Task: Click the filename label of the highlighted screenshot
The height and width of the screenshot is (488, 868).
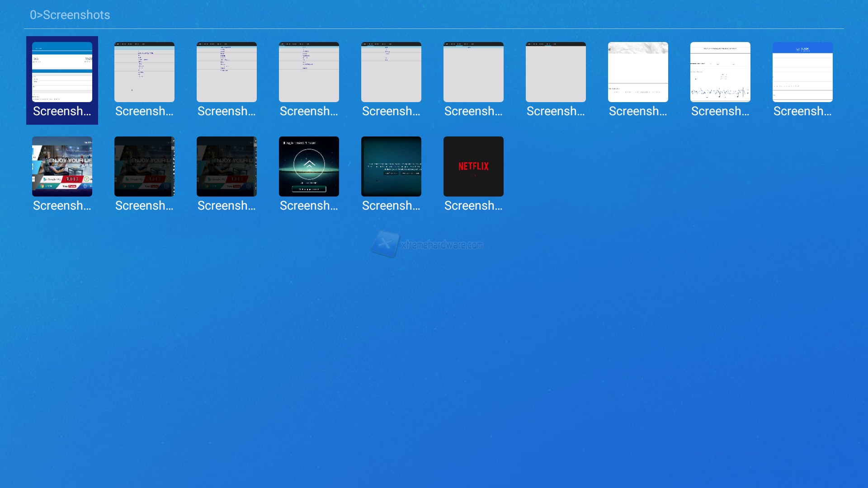Action: pos(62,111)
